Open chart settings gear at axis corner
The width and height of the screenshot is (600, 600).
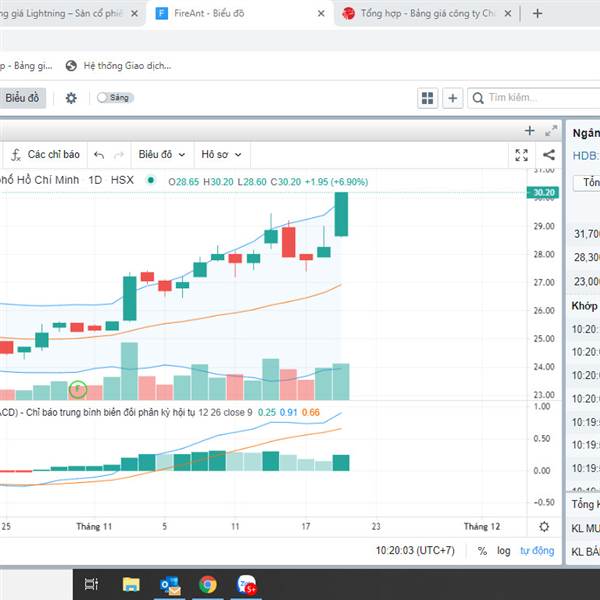click(x=544, y=527)
